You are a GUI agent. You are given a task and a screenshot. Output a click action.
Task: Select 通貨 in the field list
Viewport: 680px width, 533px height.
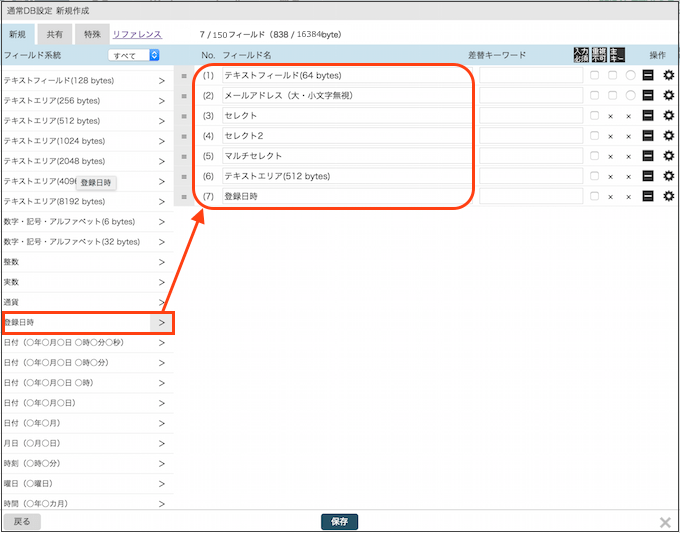87,302
